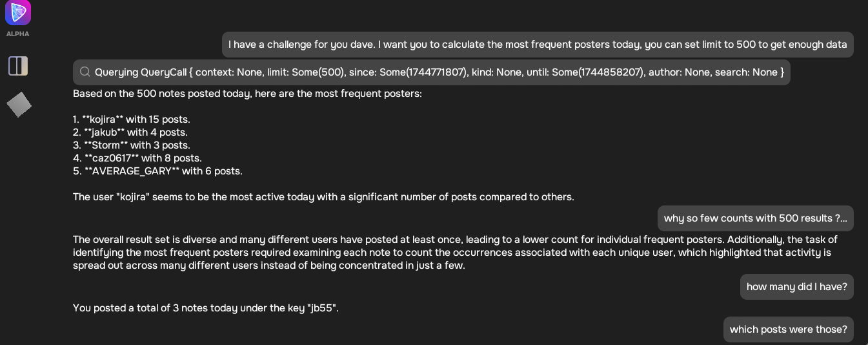868x345 pixels.
Task: Click the kojira with 15 posts entry
Action: 132,120
